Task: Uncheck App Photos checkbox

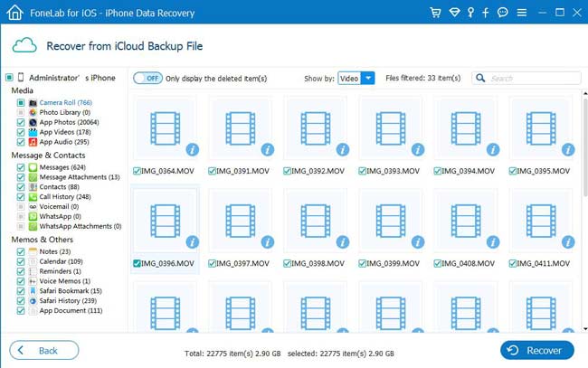Action: click(21, 122)
